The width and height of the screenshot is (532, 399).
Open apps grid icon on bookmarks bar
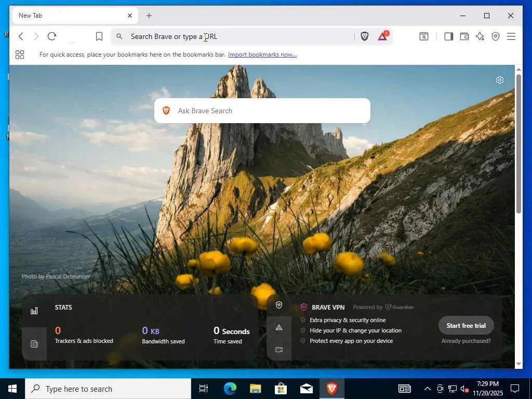pyautogui.click(x=20, y=55)
